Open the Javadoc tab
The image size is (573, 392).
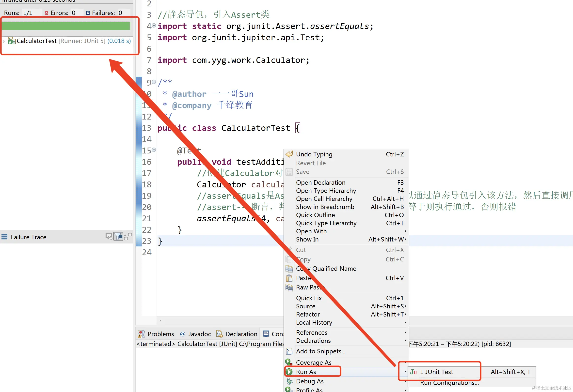pyautogui.click(x=195, y=334)
